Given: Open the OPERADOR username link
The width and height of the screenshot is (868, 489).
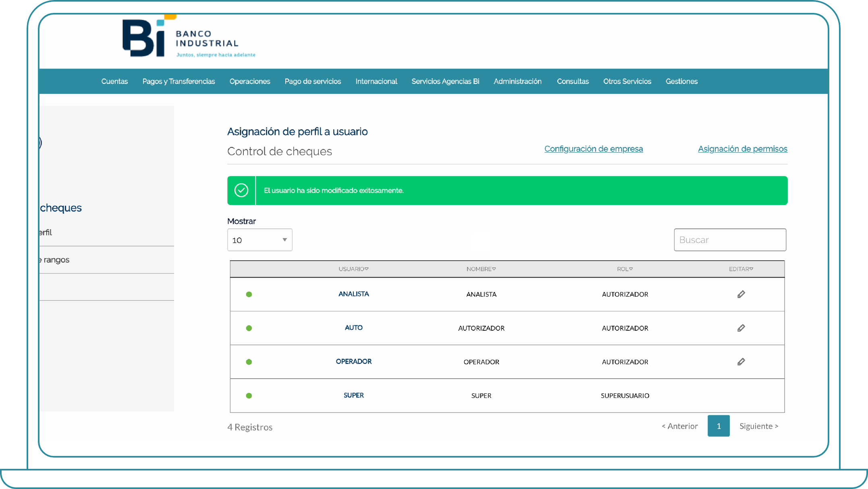Looking at the screenshot, I should click(x=353, y=362).
